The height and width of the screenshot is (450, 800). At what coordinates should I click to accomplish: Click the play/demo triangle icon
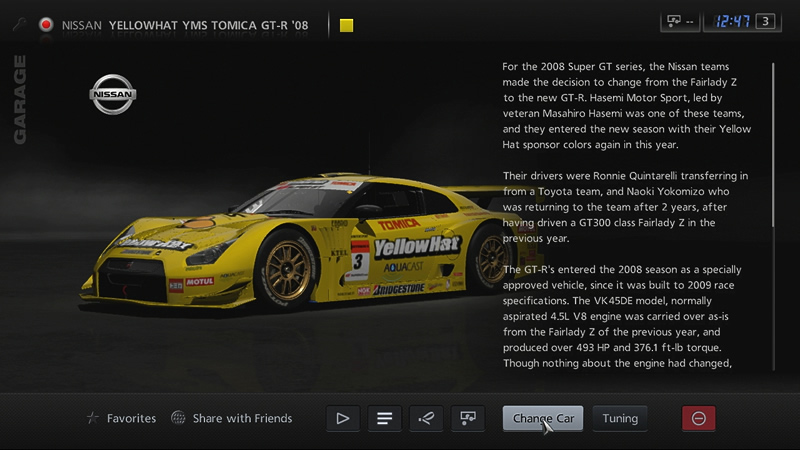pos(342,418)
